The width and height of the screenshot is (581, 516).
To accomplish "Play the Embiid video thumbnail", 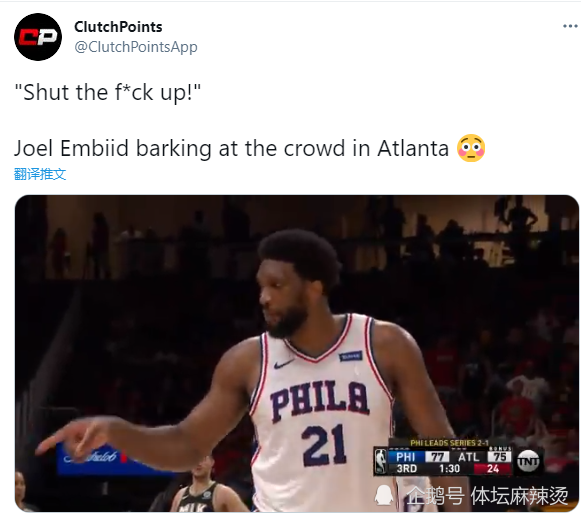I will click(x=296, y=353).
